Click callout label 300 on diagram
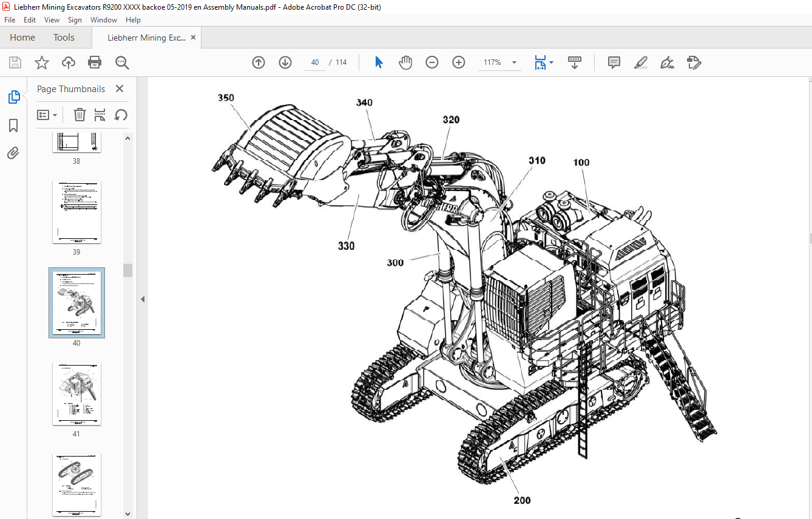Viewport: 812px width, 519px height. click(x=395, y=263)
